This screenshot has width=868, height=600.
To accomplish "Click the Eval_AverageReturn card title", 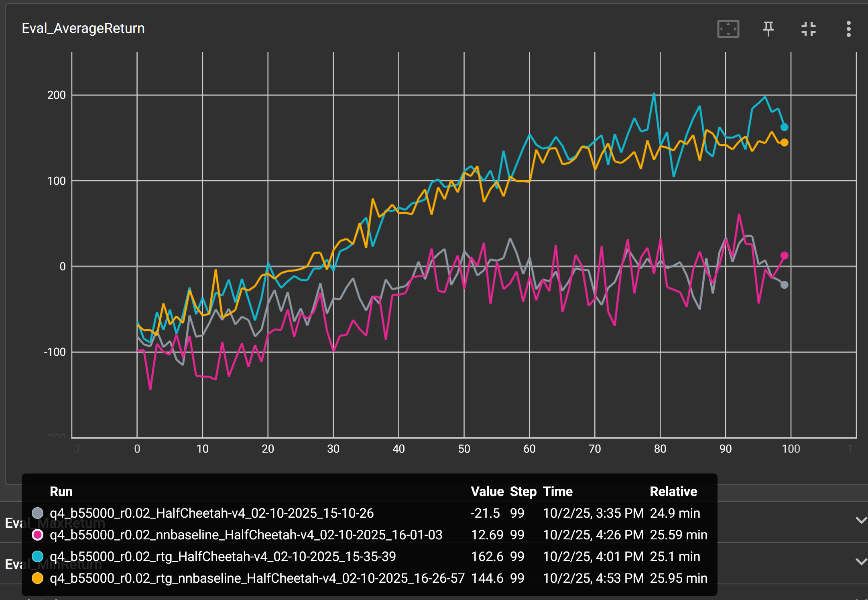I will tap(83, 29).
